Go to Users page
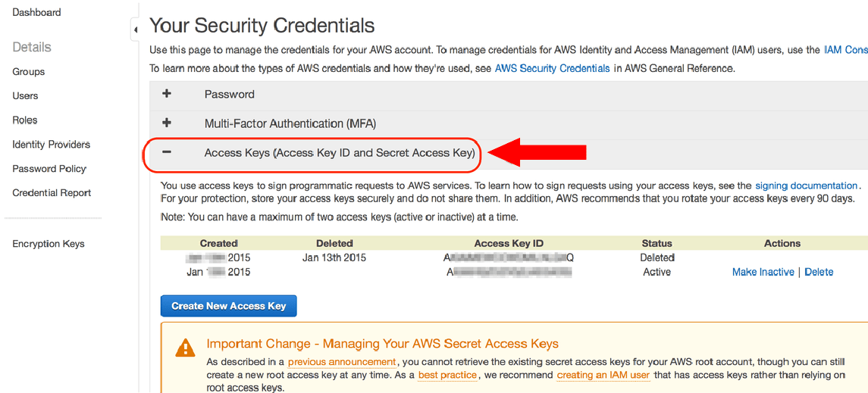This screenshot has height=393, width=868. click(25, 95)
